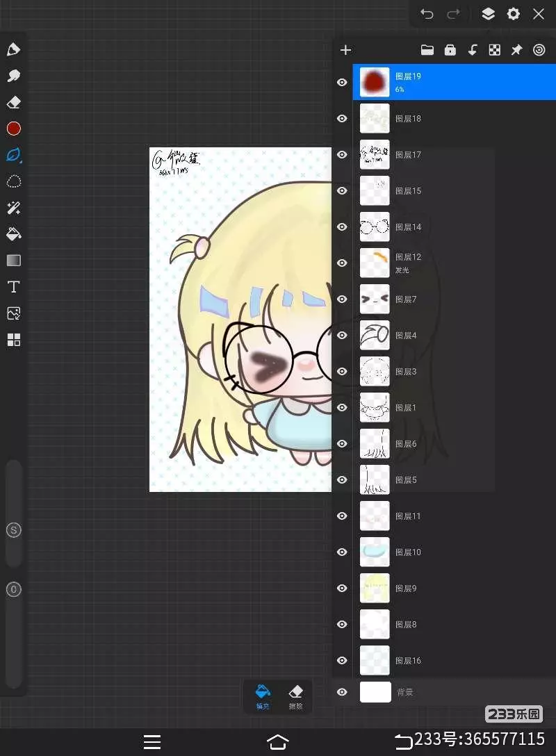Select the Pen brush tool
This screenshot has height=756, width=556.
[13, 49]
